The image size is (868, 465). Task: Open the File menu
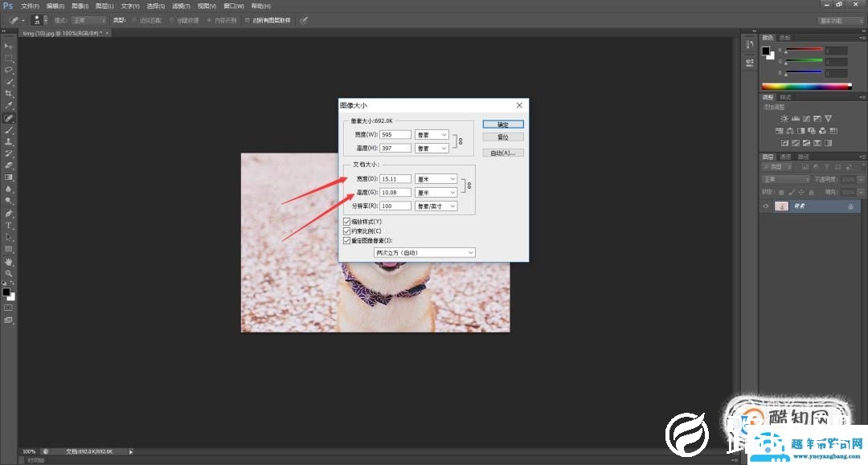[x=30, y=6]
